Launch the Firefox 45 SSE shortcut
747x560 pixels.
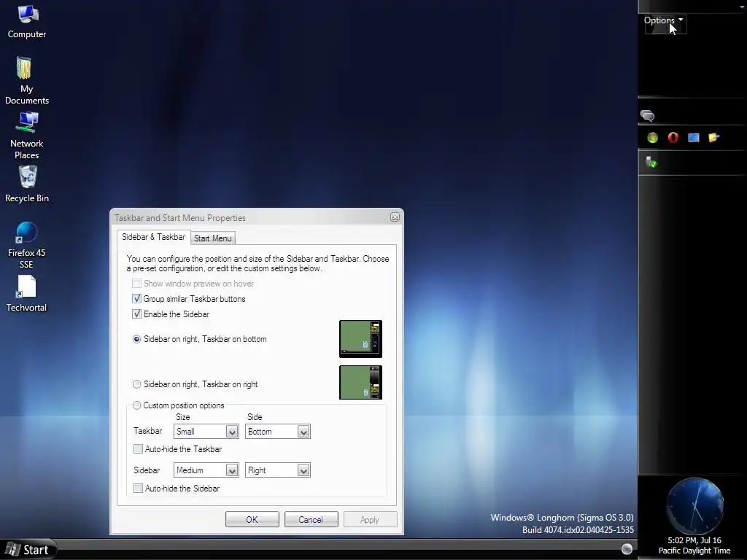(27, 245)
